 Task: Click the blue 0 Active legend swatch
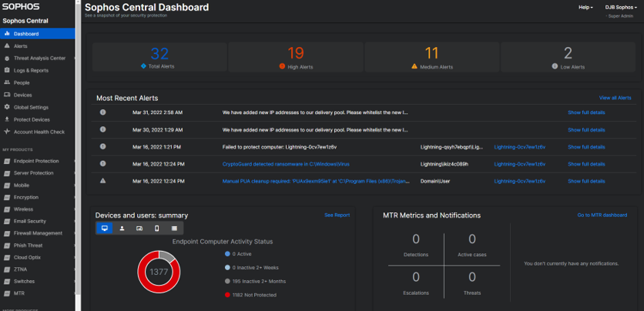227,254
